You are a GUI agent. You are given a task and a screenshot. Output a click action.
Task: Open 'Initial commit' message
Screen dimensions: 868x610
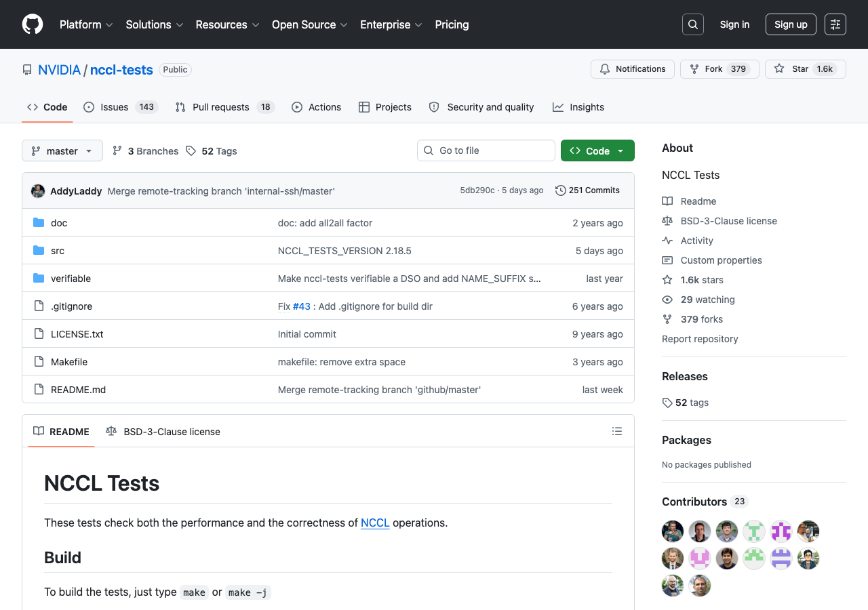click(307, 334)
